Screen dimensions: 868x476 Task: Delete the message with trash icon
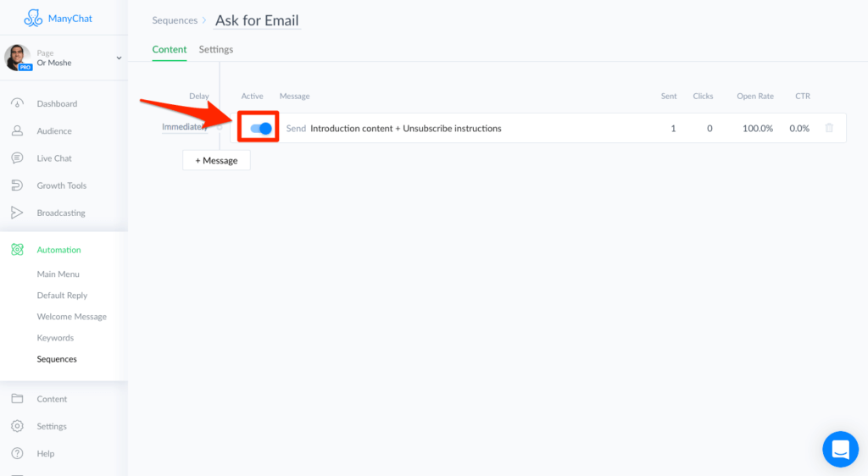[x=829, y=128]
